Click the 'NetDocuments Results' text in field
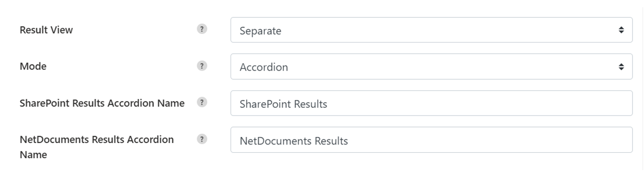Image resolution: width=644 pixels, height=177 pixels. (x=294, y=141)
